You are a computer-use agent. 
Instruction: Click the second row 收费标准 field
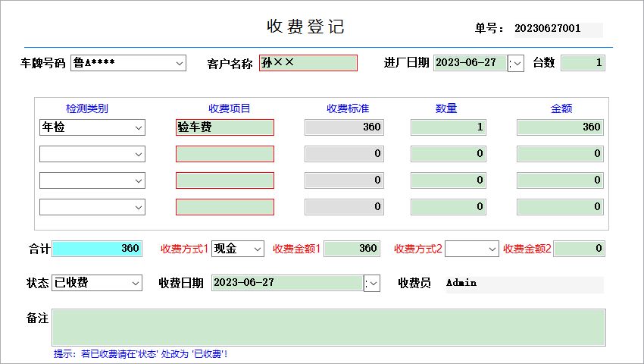(x=344, y=154)
